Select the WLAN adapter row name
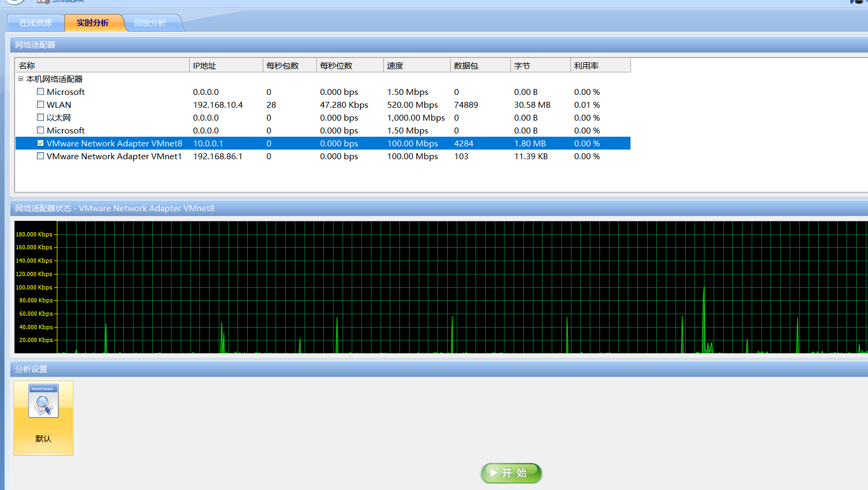Image resolution: width=868 pixels, height=490 pixels. click(59, 105)
